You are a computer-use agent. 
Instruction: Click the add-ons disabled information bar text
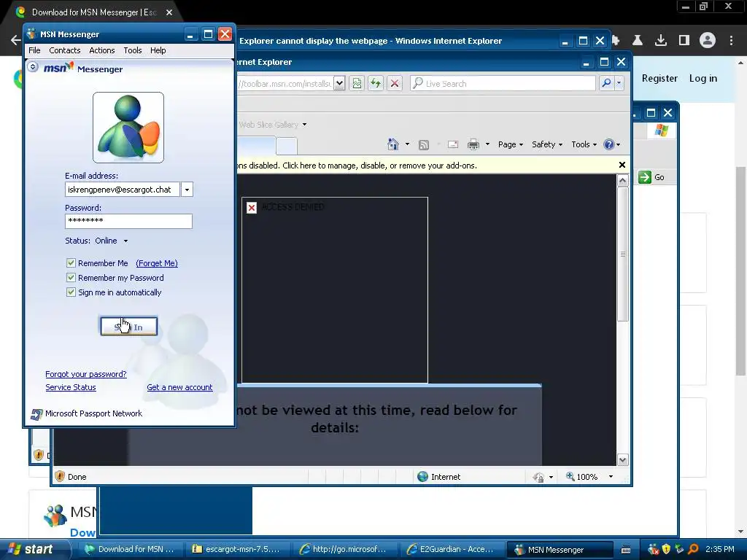coord(357,166)
